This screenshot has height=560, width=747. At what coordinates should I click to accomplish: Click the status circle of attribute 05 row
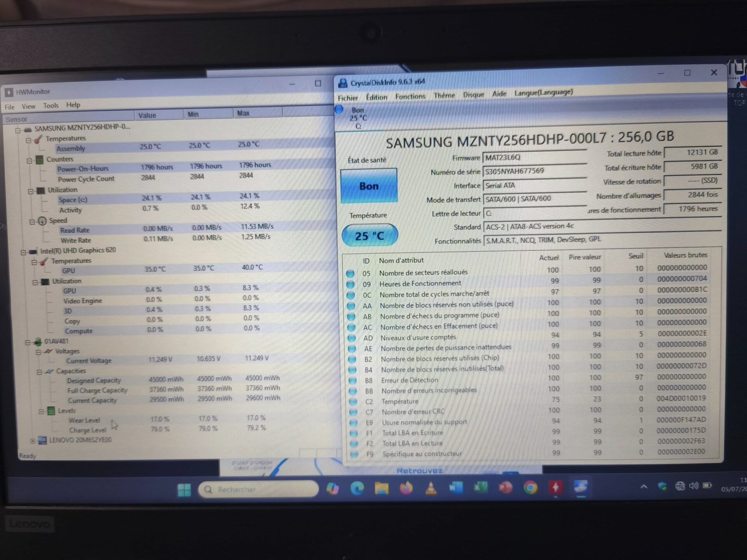350,273
